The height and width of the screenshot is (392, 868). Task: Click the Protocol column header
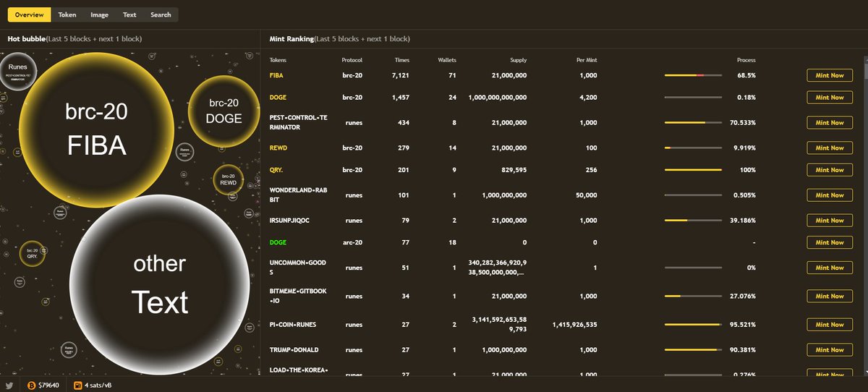(x=352, y=60)
